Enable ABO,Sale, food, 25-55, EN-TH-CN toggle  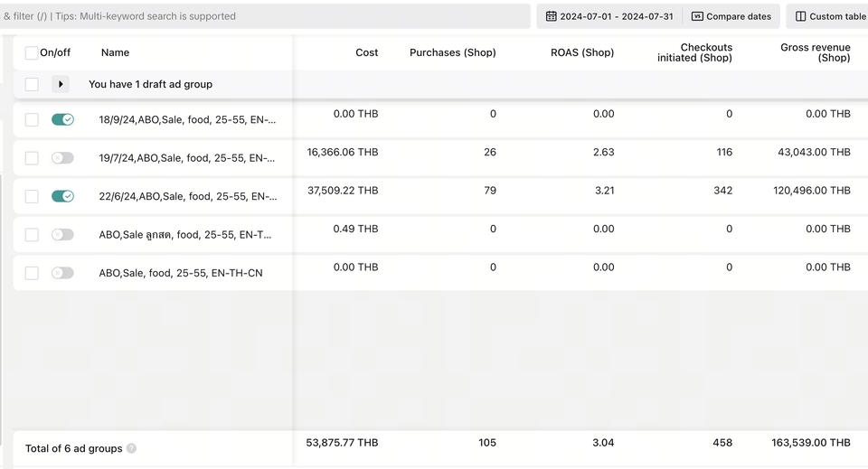coord(62,273)
